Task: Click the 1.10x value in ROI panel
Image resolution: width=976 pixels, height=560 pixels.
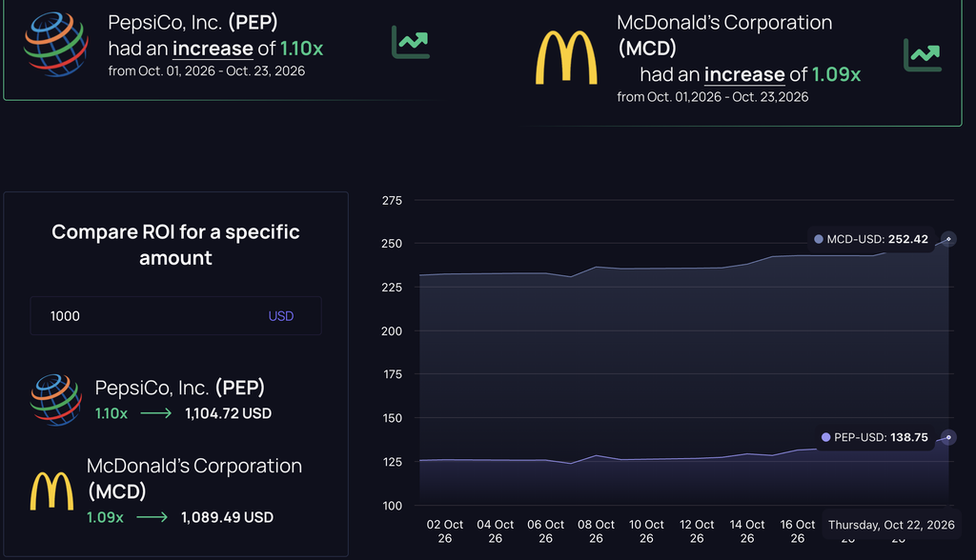Action: 112,413
